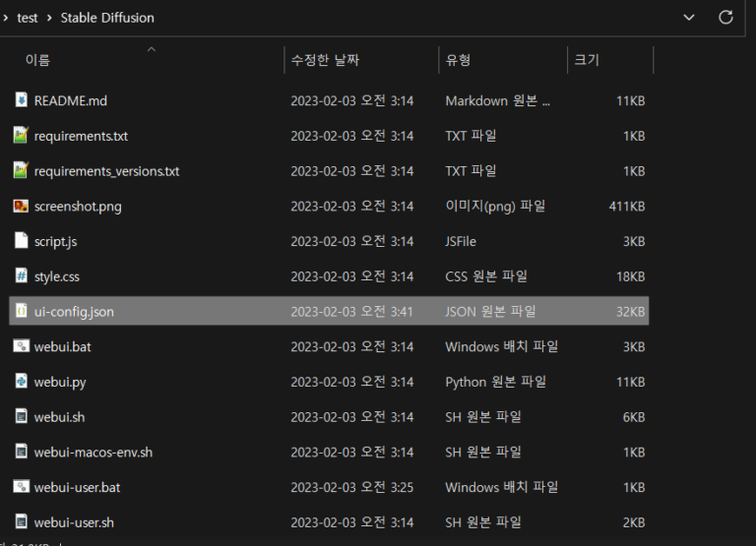The image size is (756, 546).
Task: Select the file name webui.bat
Action: click(x=63, y=347)
